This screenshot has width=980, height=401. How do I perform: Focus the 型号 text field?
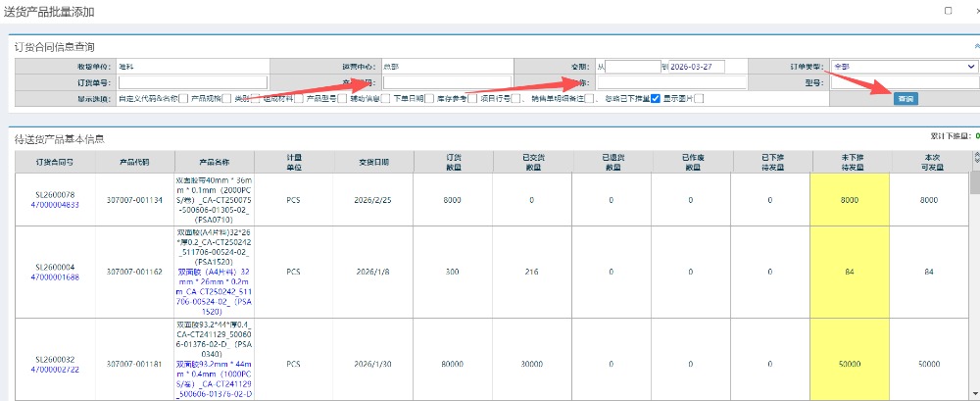tap(903, 82)
